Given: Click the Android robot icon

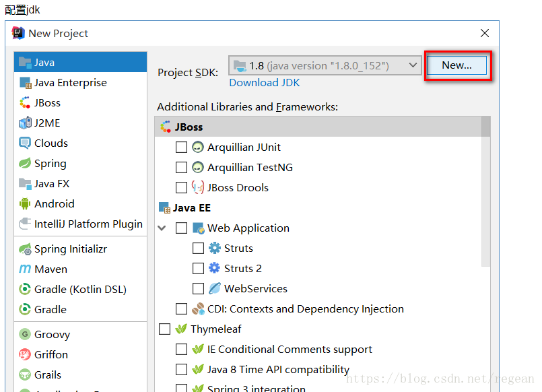Looking at the screenshot, I should pos(25,203).
